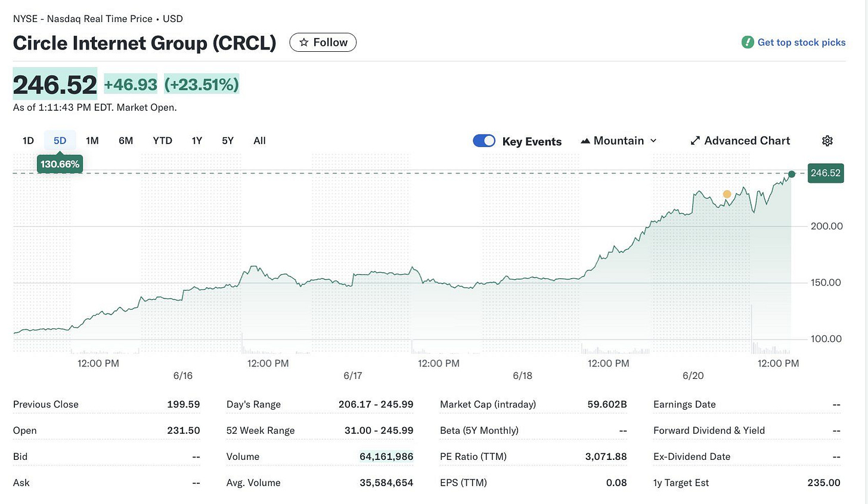Click the Ask label
This screenshot has width=868, height=504.
(21, 483)
